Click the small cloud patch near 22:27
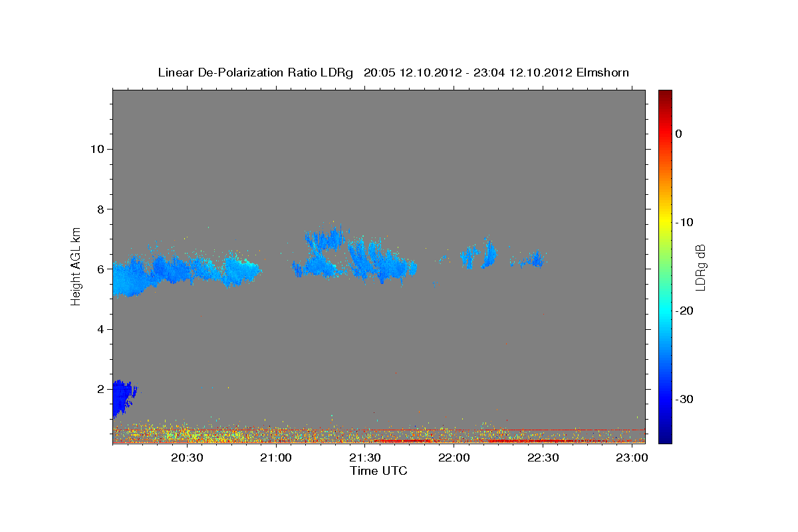Screen dimensions: 798x532 533,260
